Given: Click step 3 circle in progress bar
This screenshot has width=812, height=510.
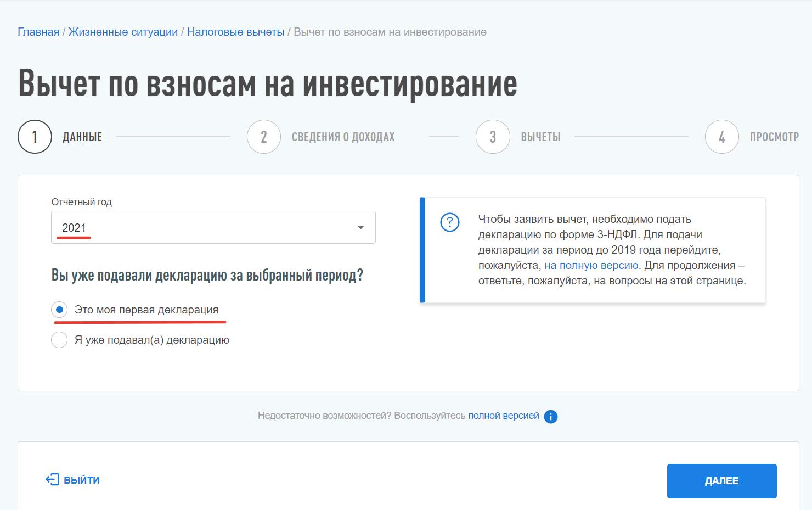Looking at the screenshot, I should [x=493, y=137].
